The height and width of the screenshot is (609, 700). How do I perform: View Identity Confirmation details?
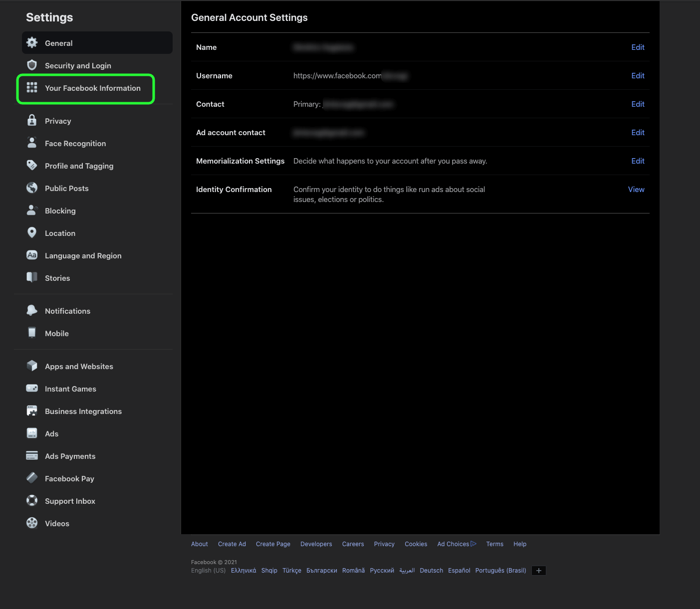[x=636, y=190]
